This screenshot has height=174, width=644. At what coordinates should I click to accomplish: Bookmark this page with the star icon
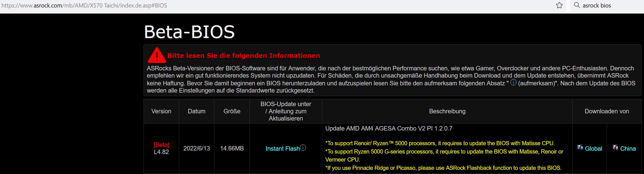coord(559,5)
